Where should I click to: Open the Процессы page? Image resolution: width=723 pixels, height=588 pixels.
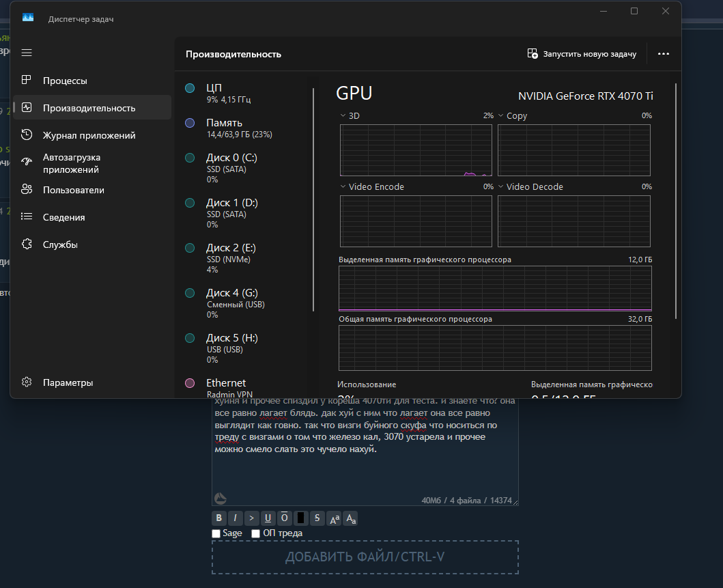click(92, 81)
